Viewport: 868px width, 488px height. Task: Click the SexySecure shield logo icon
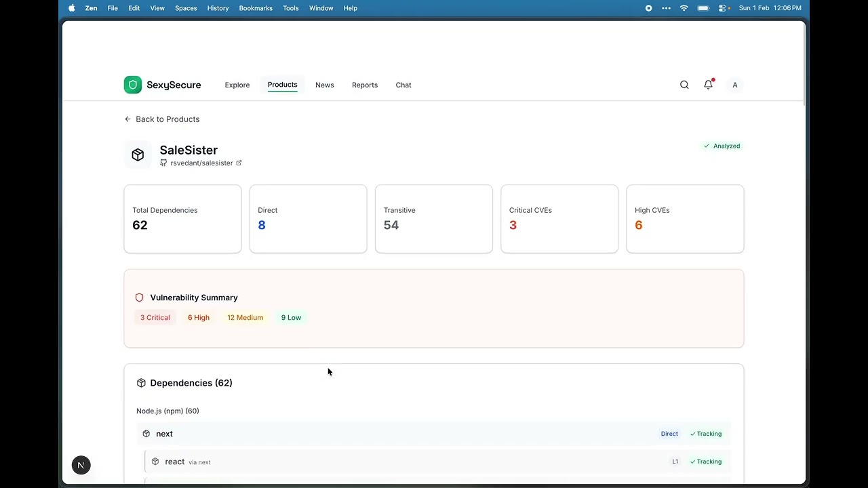133,85
